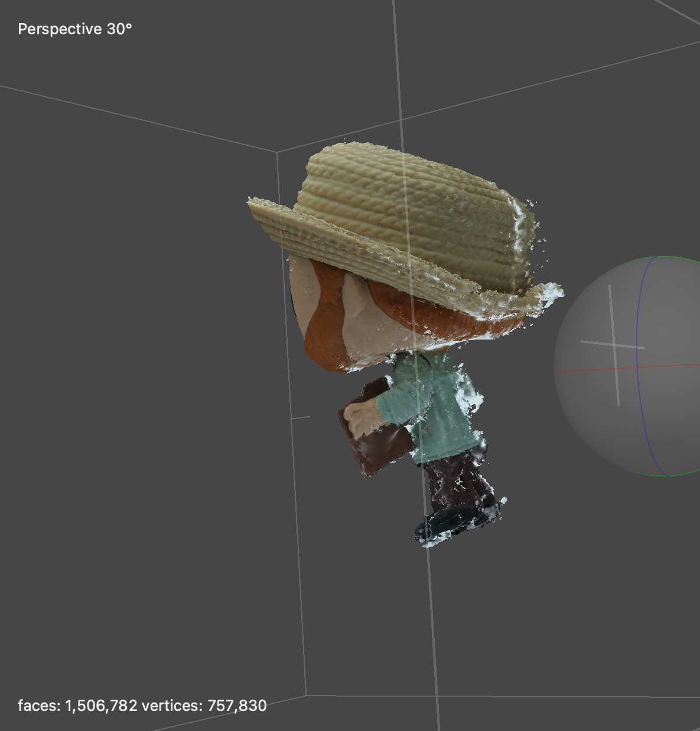This screenshot has height=731, width=700.
Task: Click the Perspective 30° view label
Action: click(75, 29)
